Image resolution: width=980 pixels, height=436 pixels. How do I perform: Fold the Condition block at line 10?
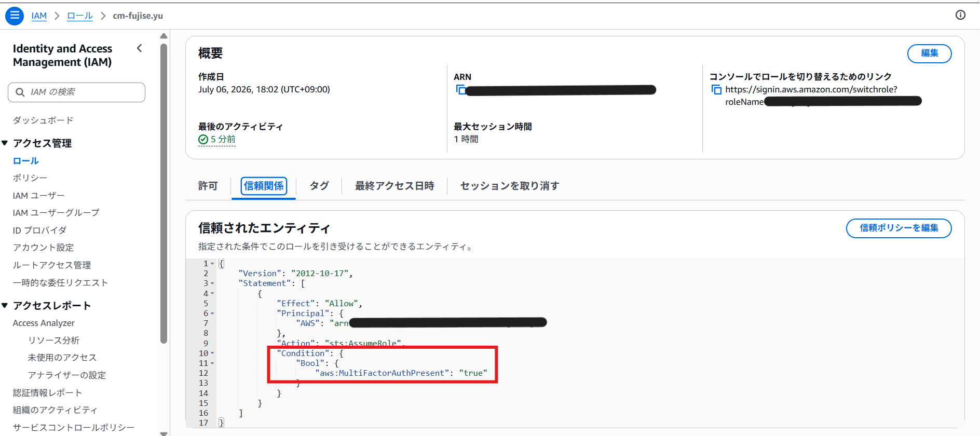[x=212, y=353]
